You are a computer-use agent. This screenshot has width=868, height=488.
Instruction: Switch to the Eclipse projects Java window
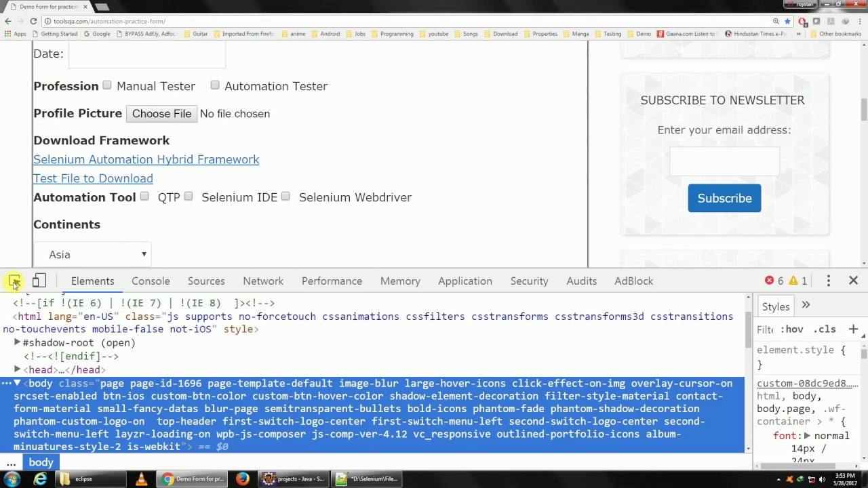tap(295, 479)
